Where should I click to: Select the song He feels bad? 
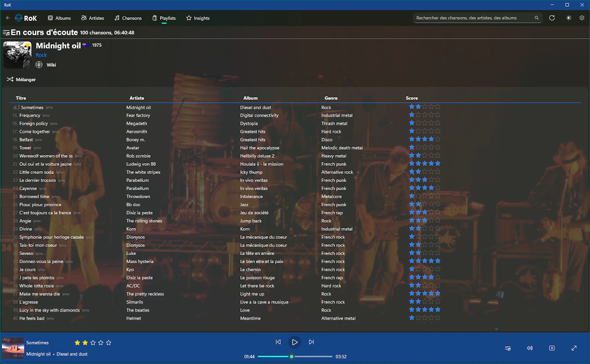pyautogui.click(x=32, y=318)
